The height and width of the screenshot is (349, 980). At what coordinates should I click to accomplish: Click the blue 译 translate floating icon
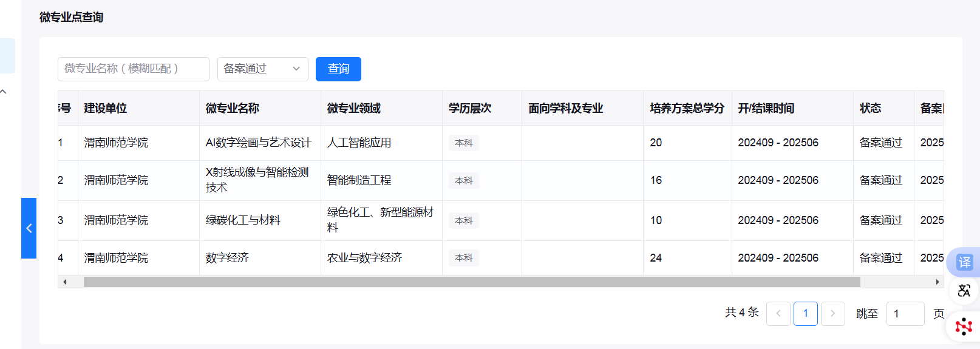tap(964, 262)
